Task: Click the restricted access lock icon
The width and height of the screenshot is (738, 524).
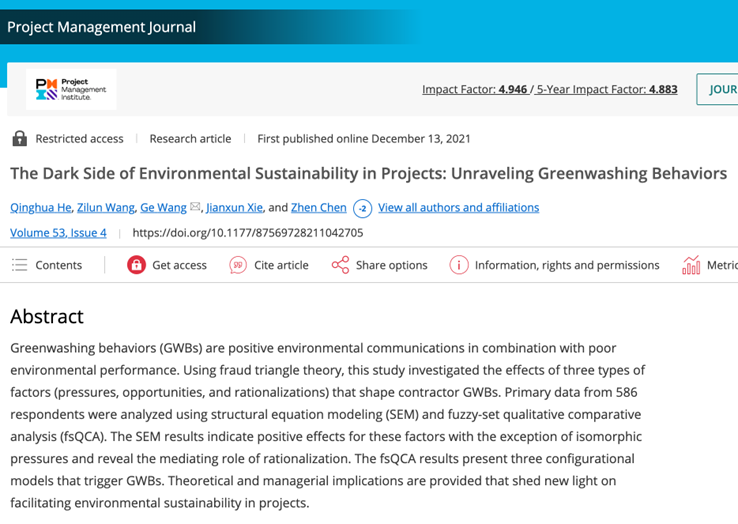Action: (19, 138)
